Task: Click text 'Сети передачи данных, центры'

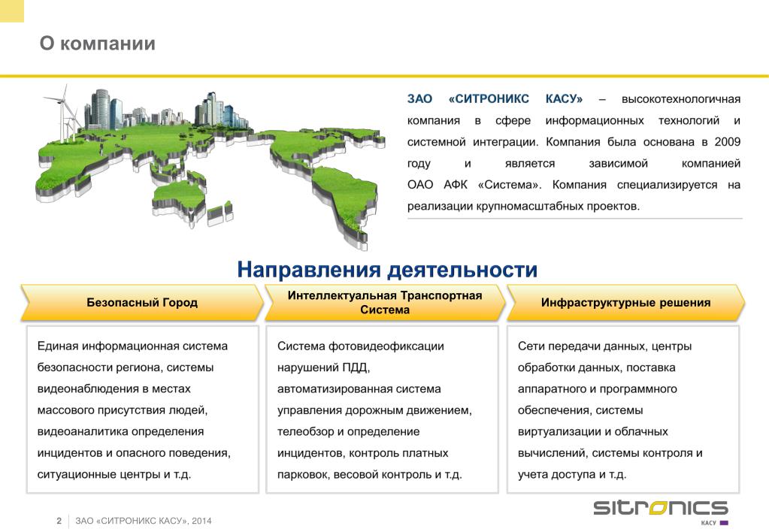Action: pyautogui.click(x=604, y=346)
